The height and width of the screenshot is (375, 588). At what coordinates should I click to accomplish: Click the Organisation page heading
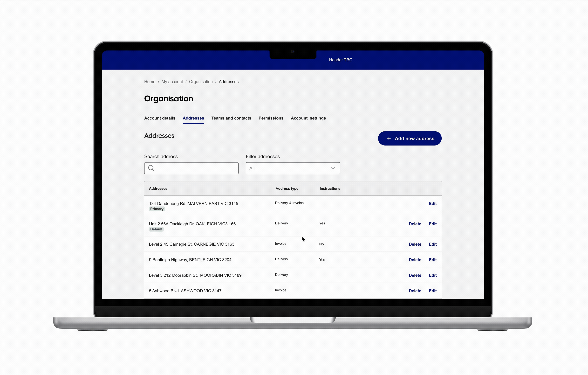169,99
